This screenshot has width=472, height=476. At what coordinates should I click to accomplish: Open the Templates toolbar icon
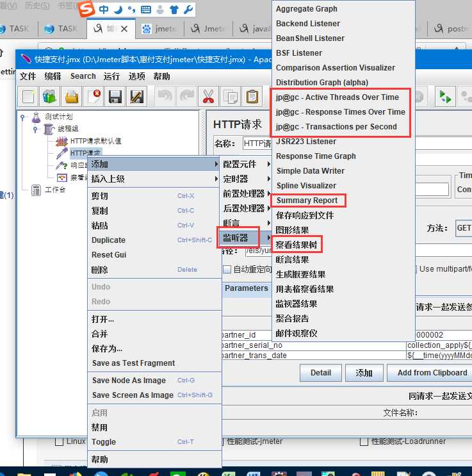click(49, 97)
